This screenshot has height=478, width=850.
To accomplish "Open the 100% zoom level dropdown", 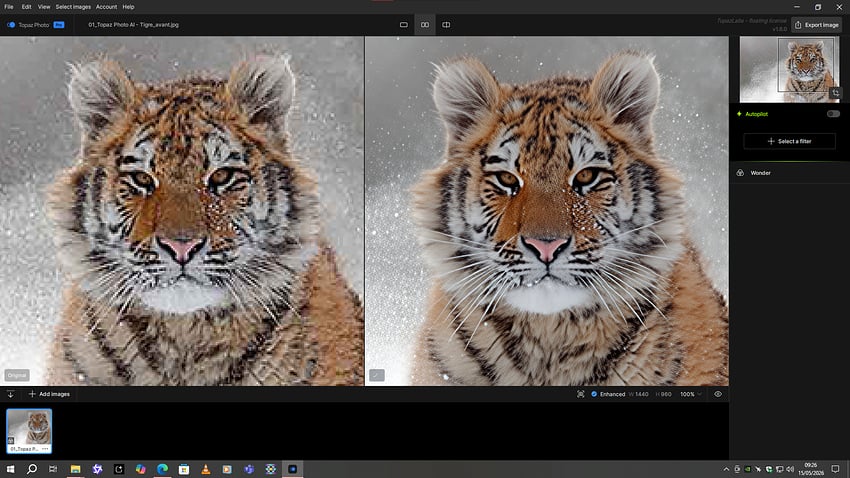I will coord(691,394).
